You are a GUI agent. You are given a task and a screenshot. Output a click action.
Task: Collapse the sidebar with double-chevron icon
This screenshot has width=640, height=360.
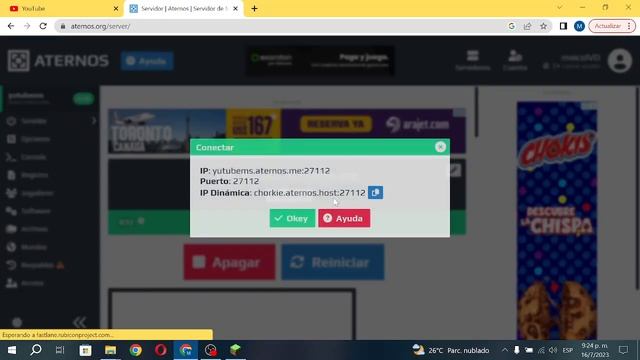pos(80,322)
